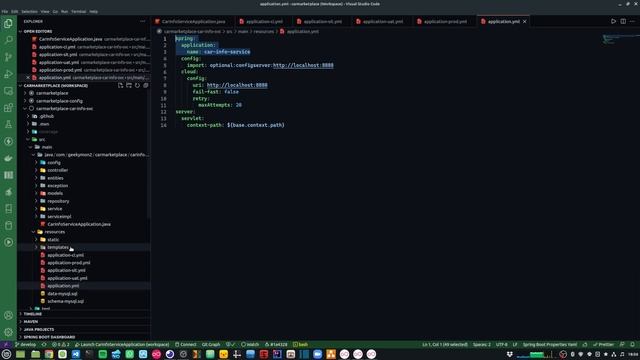
Task: Follow the uri http://localhost:8888 link
Action: pos(237,85)
